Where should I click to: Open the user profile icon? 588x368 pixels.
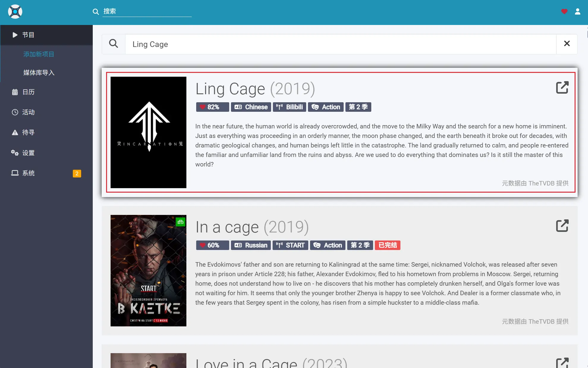click(x=578, y=12)
